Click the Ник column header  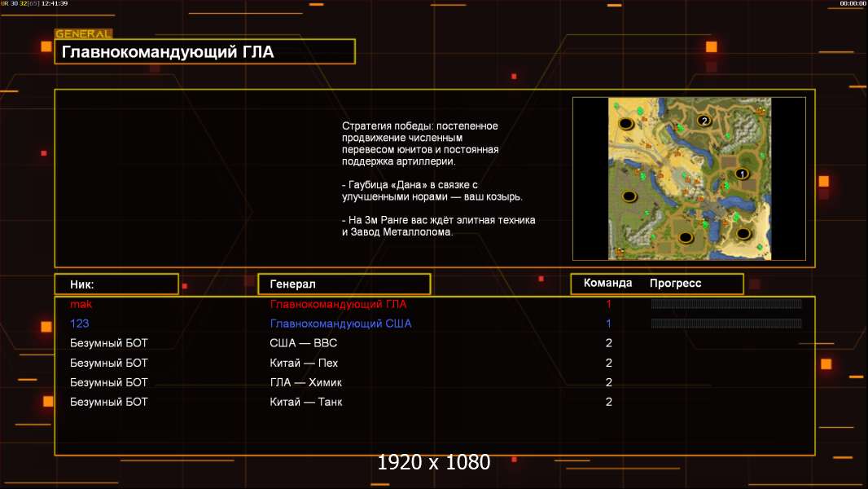[x=116, y=284]
